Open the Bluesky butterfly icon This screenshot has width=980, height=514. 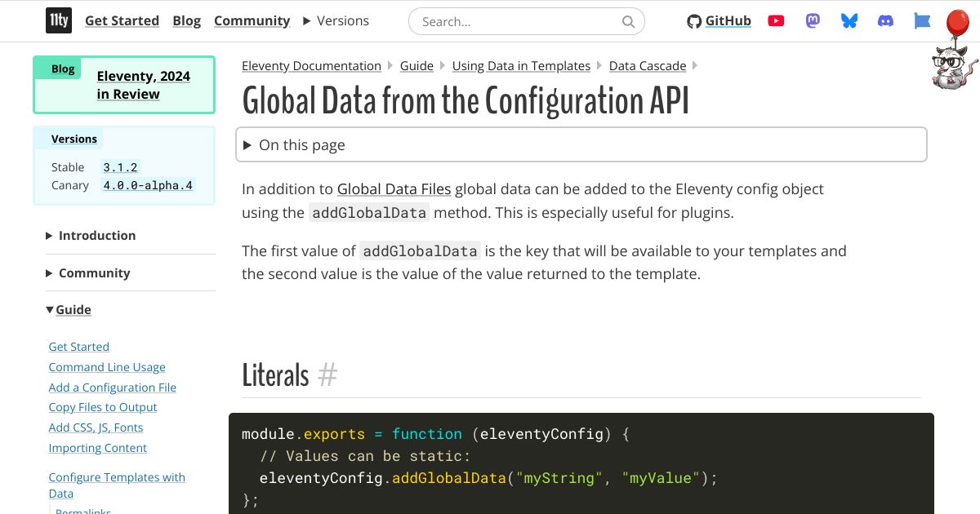tap(849, 21)
